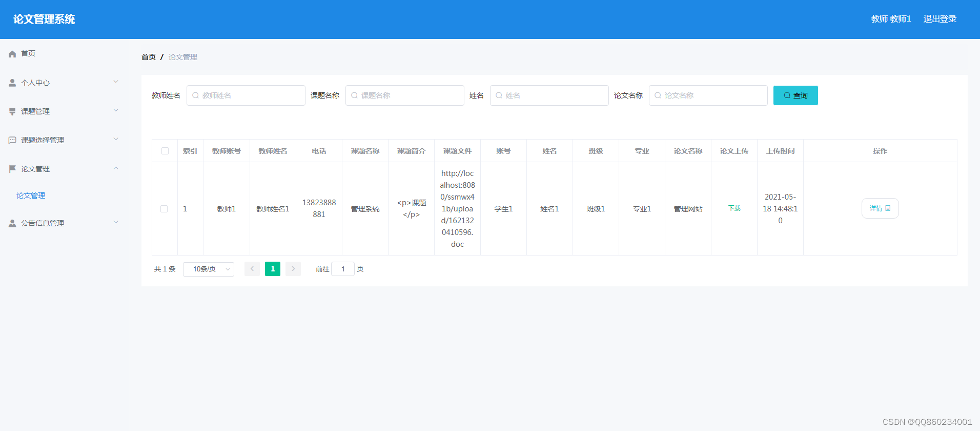Click the home icon in sidebar

pos(12,54)
